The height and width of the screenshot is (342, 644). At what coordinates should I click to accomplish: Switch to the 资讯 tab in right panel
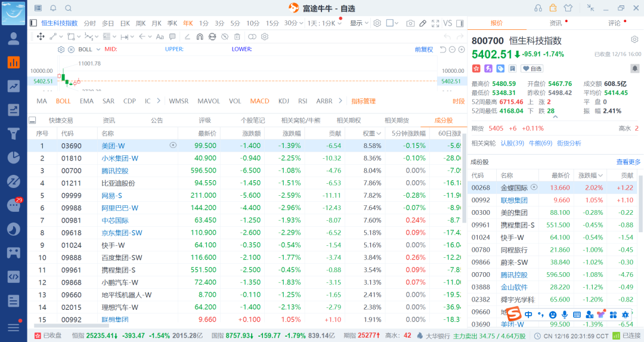click(555, 23)
